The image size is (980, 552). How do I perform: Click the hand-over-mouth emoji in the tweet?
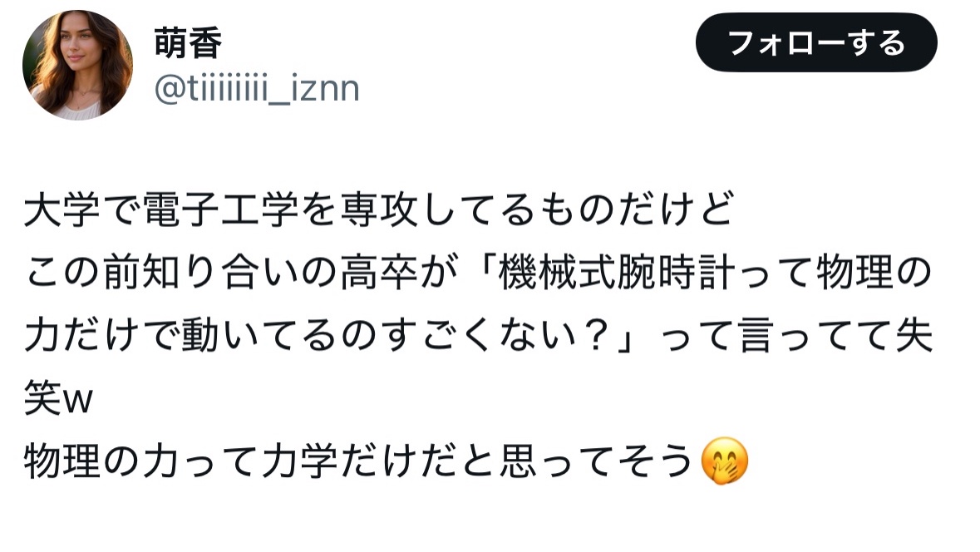pos(724,461)
